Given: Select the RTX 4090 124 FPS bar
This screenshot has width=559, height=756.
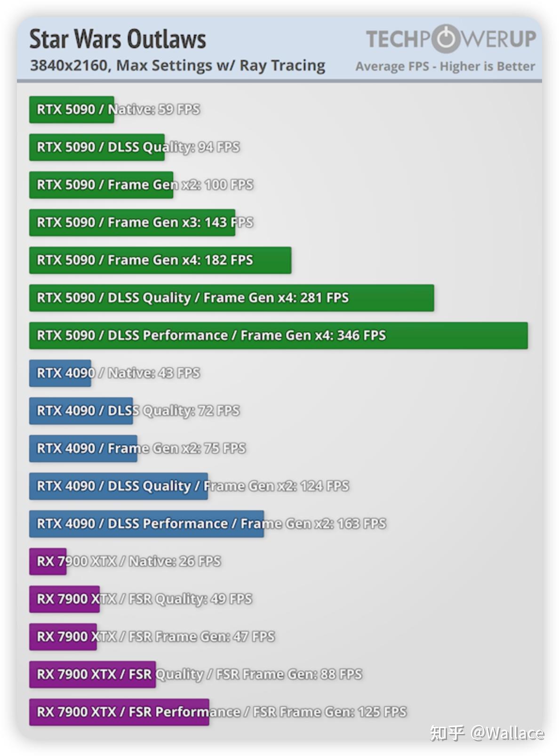Looking at the screenshot, I should pos(118,486).
